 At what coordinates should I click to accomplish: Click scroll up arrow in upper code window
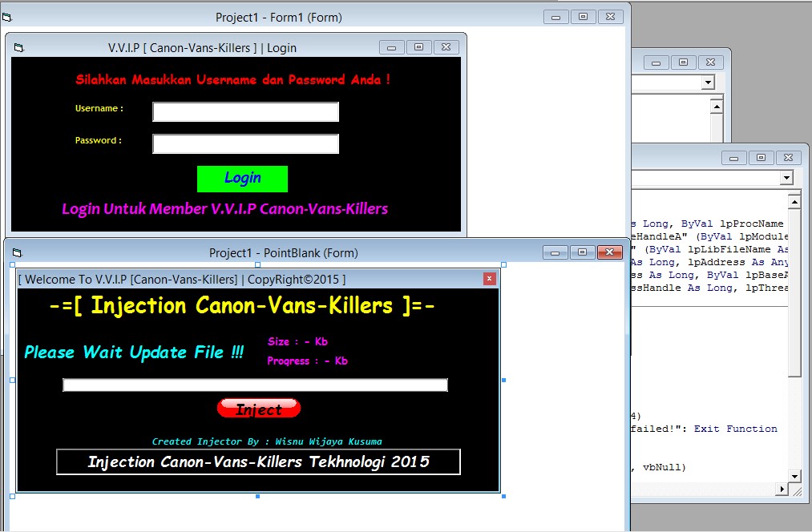pyautogui.click(x=717, y=107)
